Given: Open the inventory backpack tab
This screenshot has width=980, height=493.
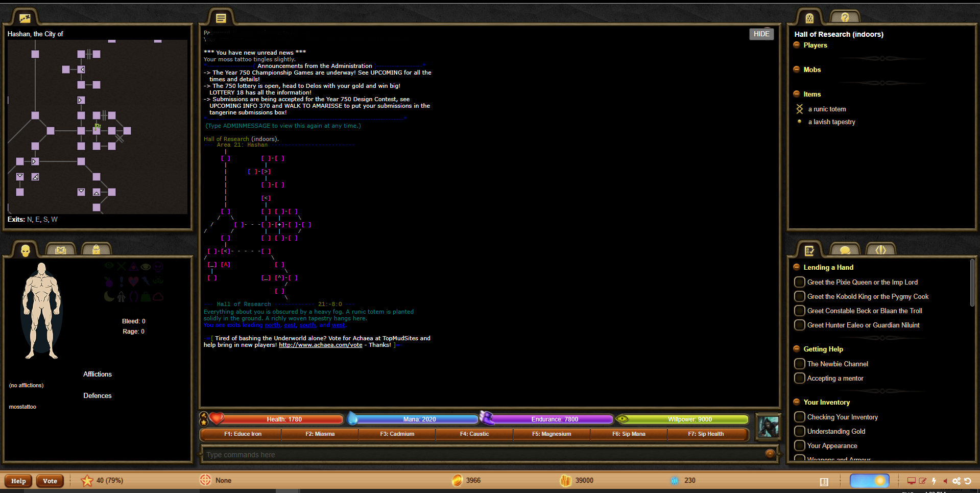Looking at the screenshot, I should pyautogui.click(x=96, y=249).
